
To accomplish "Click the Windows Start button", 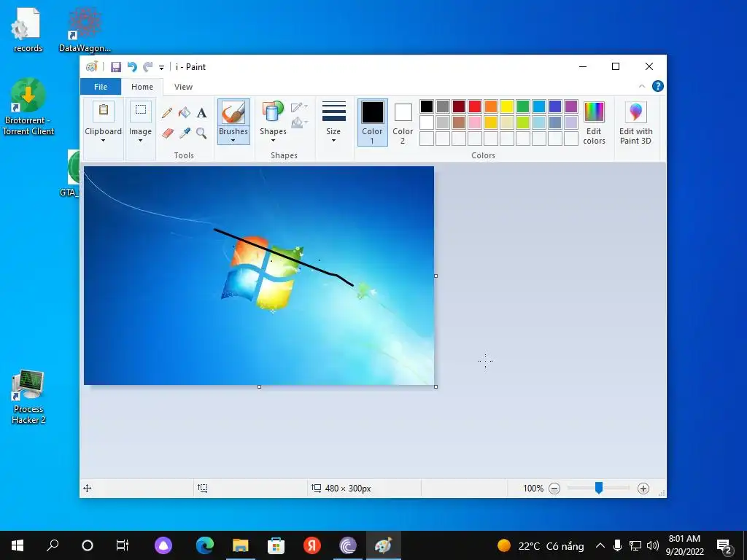I will [x=18, y=545].
